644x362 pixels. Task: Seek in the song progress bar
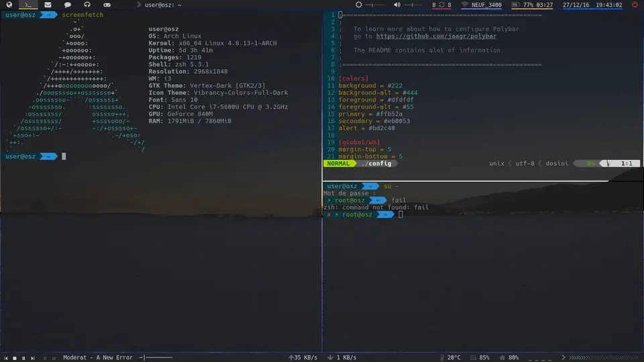156,357
